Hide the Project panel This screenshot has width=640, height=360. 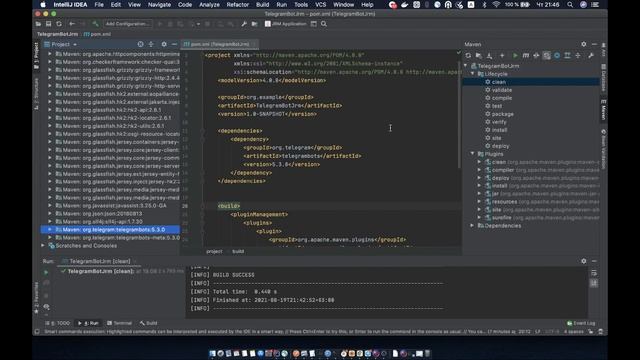(174, 44)
